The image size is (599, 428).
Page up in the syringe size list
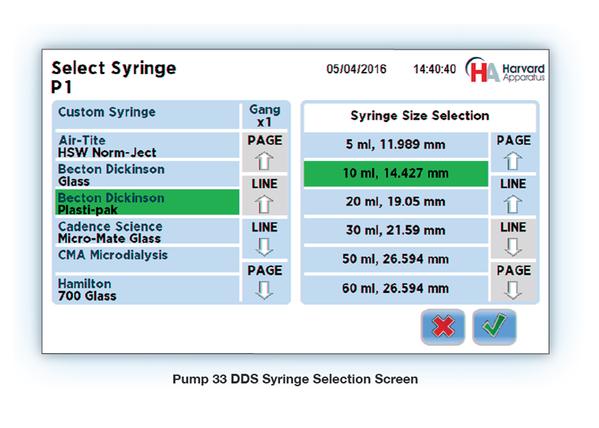pyautogui.click(x=513, y=152)
